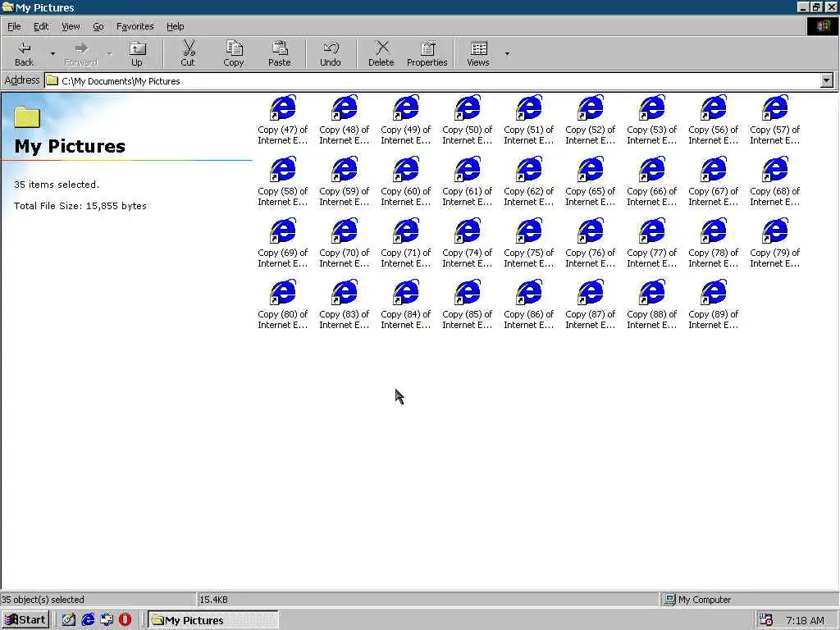
Task: Select Copy (67) of Internet Explorer shortcut
Action: [714, 181]
